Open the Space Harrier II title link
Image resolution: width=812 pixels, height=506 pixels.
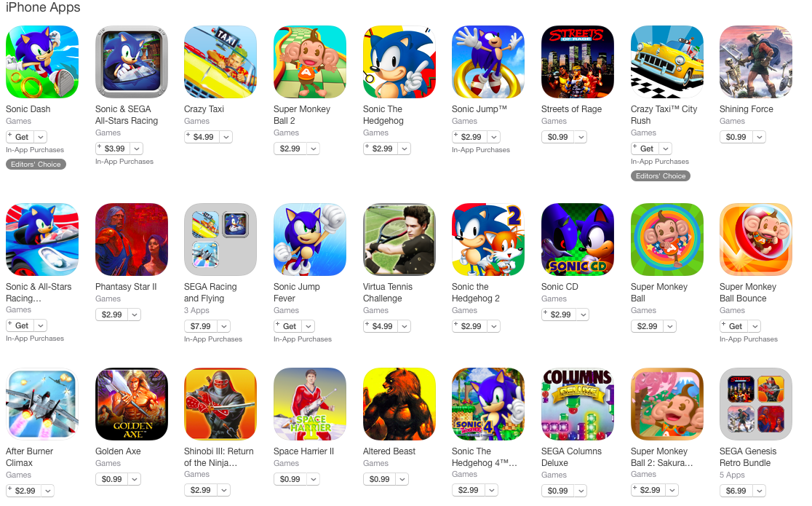303,451
